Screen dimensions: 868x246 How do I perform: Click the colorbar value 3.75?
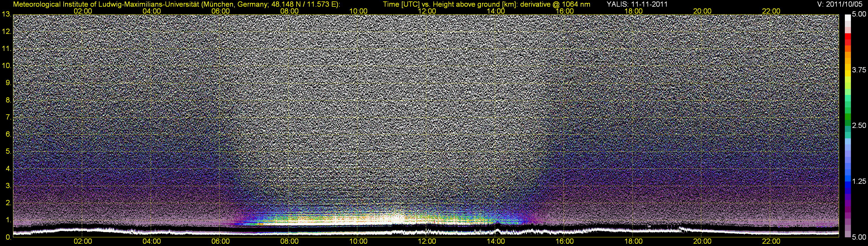click(859, 70)
